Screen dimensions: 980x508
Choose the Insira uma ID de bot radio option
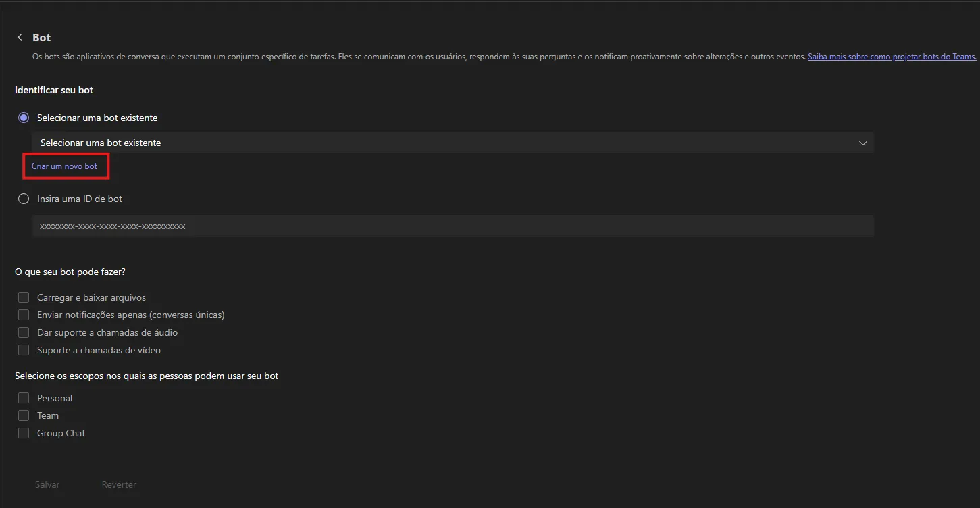tap(24, 199)
